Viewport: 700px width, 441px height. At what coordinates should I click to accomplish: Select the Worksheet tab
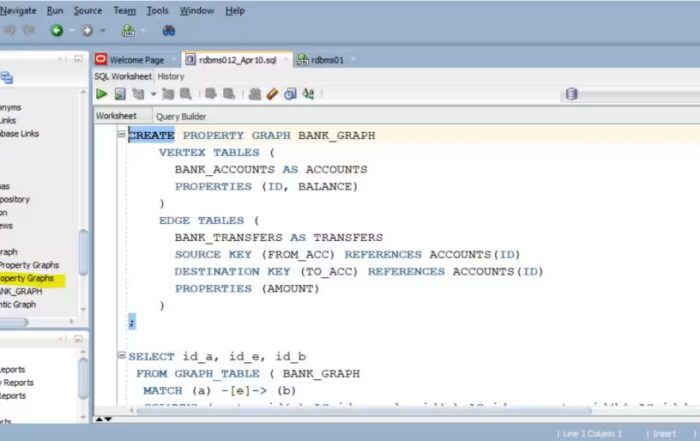pyautogui.click(x=116, y=116)
